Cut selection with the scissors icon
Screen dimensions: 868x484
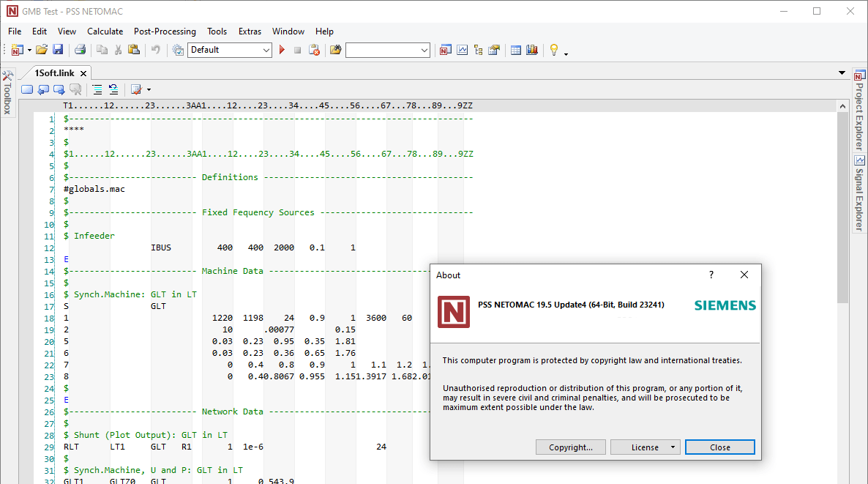(x=118, y=50)
